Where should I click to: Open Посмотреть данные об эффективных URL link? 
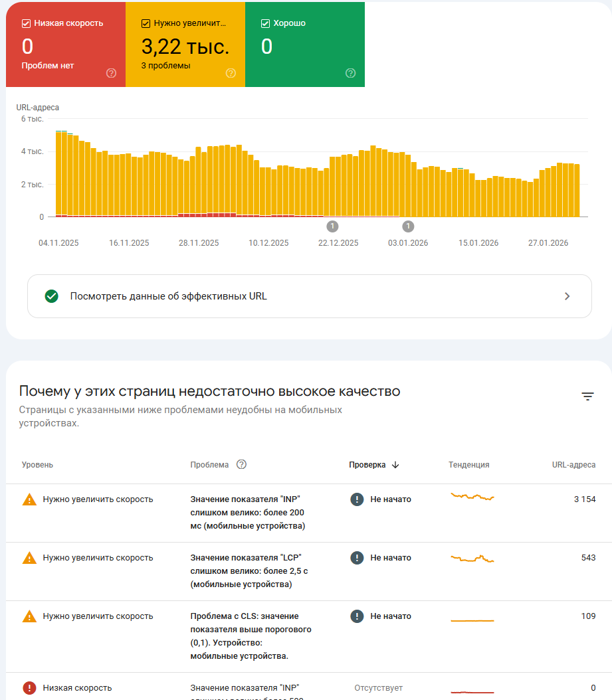[169, 296]
